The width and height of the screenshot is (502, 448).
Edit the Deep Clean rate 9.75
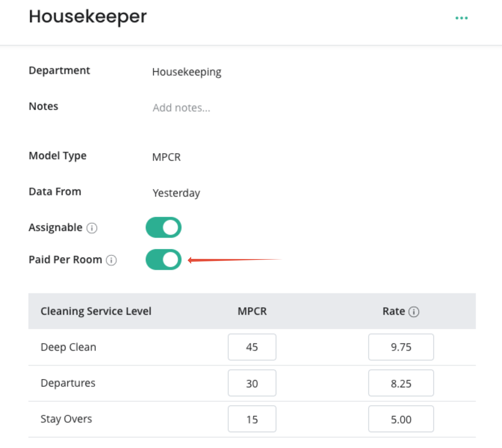pos(401,347)
